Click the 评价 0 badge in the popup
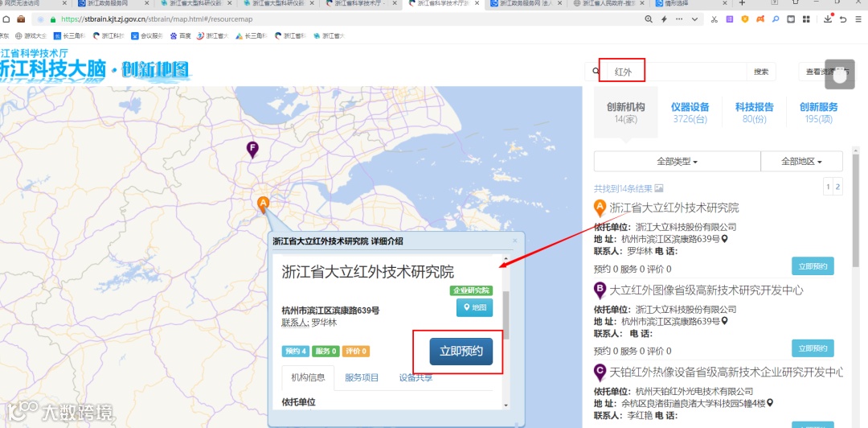Screen dimensions: 868x428 pyautogui.click(x=355, y=351)
